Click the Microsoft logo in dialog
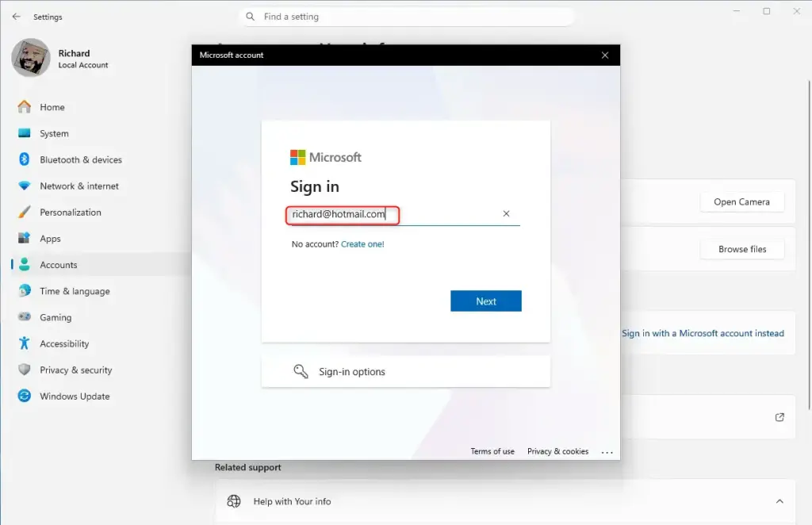 coord(298,157)
